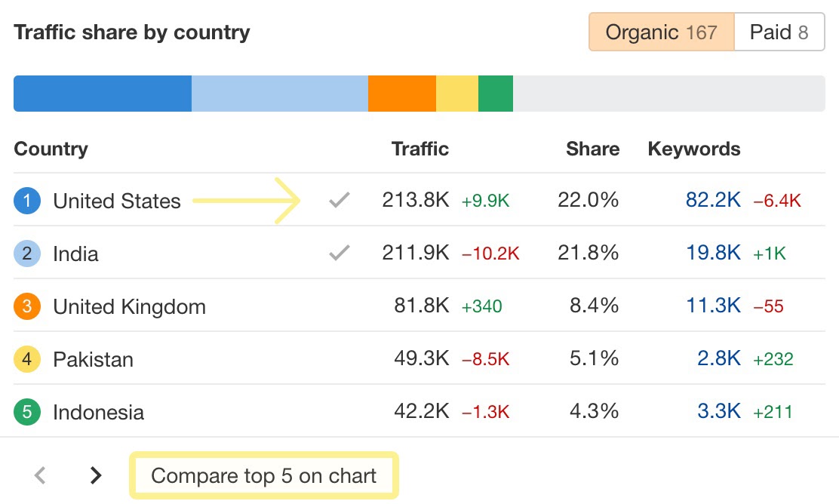
Task: Click the orange number 3 rank badge
Action: [x=26, y=306]
